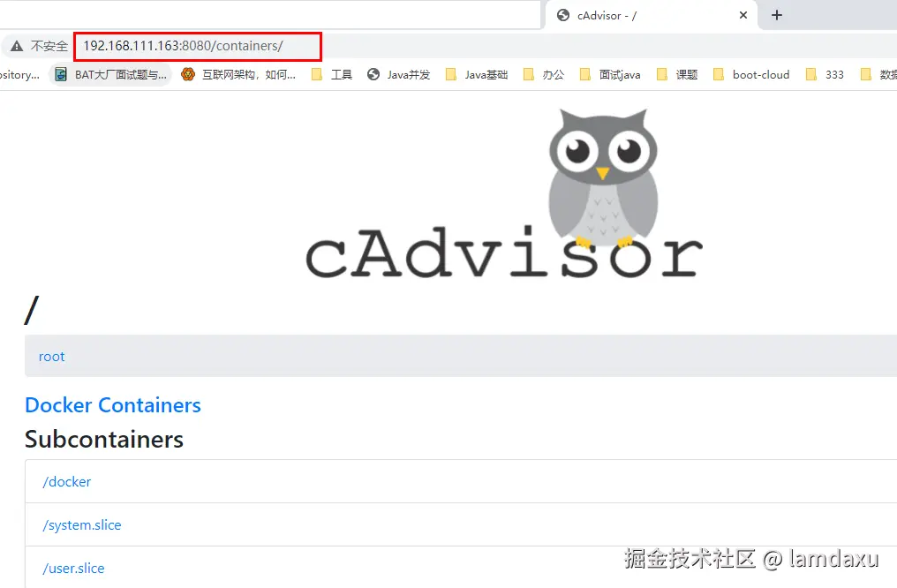Click the 面试java folder icon
Viewport: 897px width, 588px height.
coord(584,74)
